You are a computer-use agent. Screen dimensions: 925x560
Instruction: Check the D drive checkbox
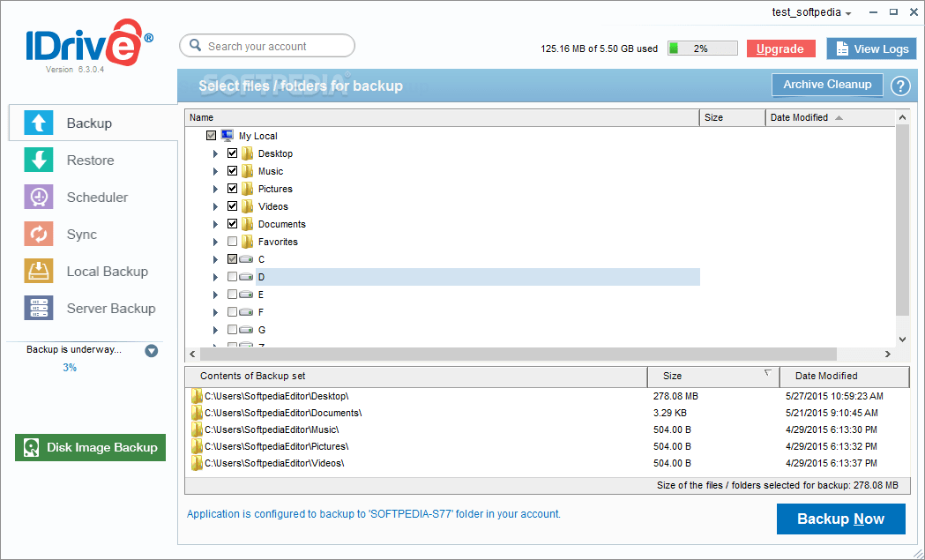233,277
